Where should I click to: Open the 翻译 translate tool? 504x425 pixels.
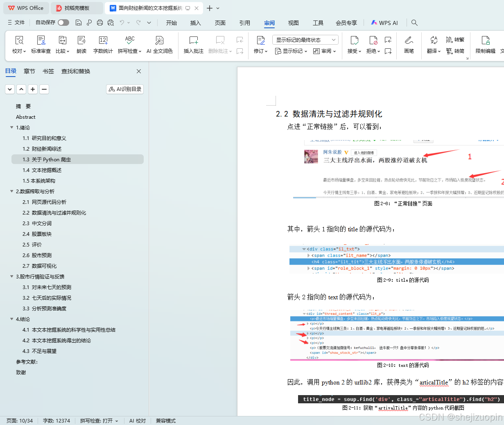(434, 45)
